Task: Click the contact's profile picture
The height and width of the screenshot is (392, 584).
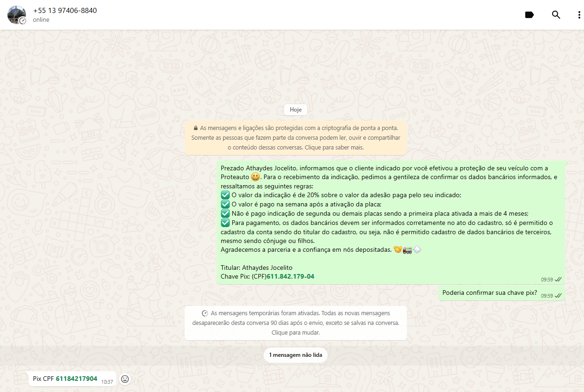Action: coord(16,14)
